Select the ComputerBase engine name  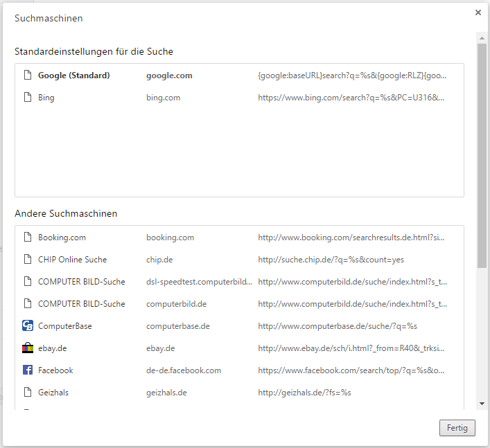[65, 326]
